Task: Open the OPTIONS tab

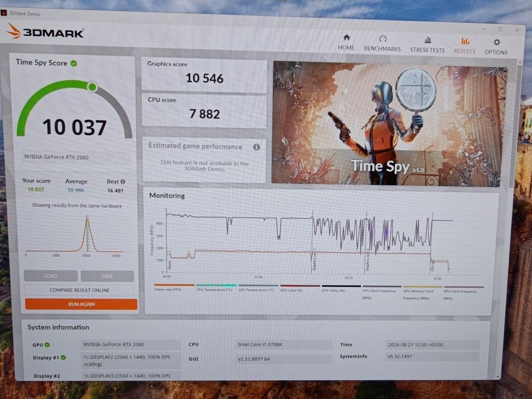Action: [496, 47]
